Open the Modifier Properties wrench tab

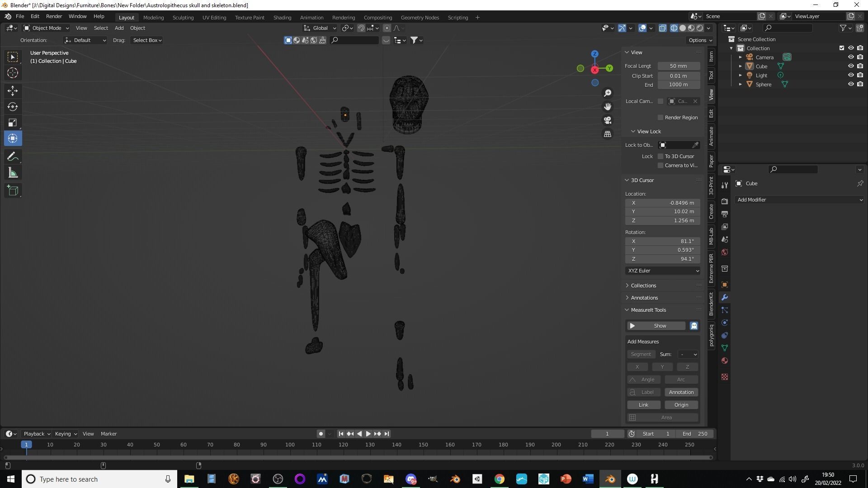[724, 298]
